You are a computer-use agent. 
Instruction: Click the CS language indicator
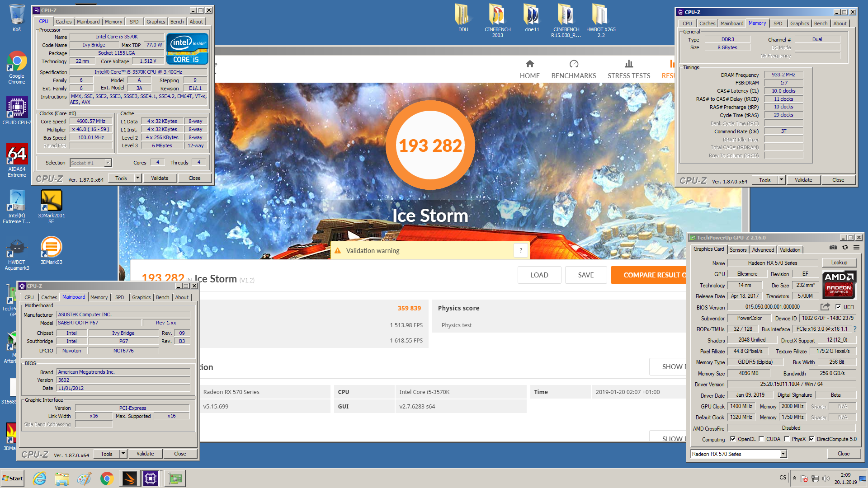point(783,478)
